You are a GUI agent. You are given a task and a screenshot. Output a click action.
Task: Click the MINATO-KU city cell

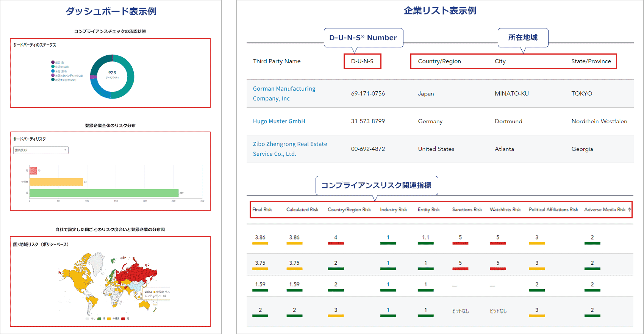512,94
